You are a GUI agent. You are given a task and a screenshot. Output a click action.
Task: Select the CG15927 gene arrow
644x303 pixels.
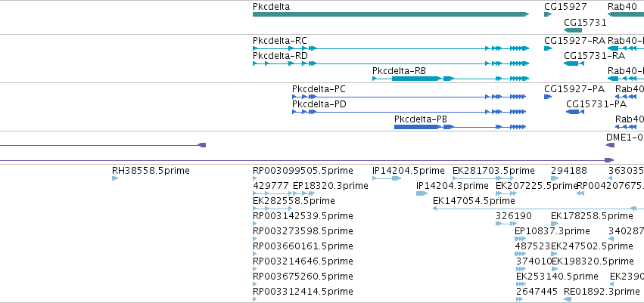(548, 14)
